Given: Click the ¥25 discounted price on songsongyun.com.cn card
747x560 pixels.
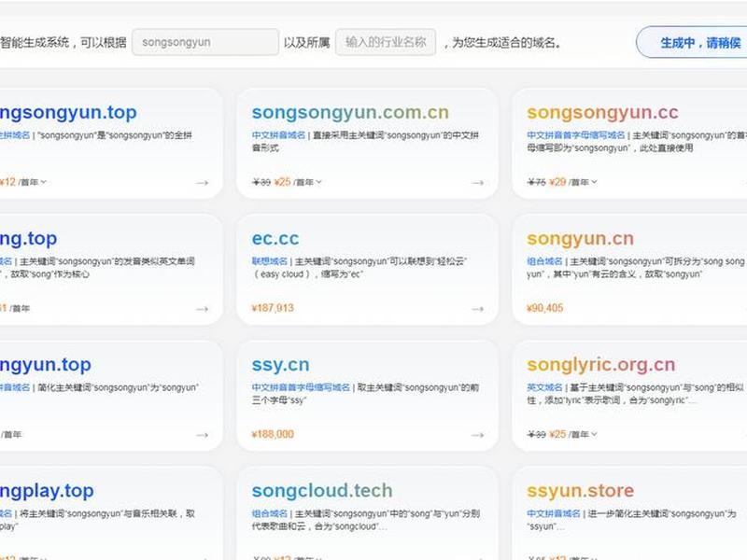Looking at the screenshot, I should coord(283,182).
